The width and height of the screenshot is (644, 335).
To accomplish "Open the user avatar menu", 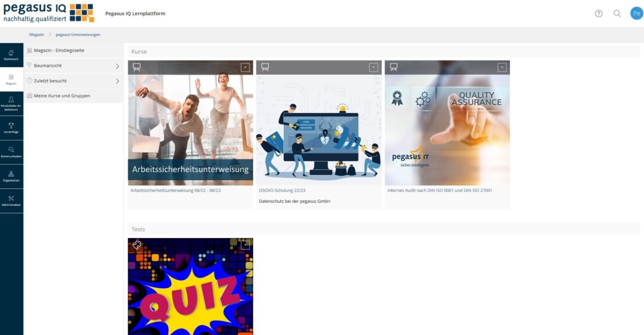I will [636, 13].
